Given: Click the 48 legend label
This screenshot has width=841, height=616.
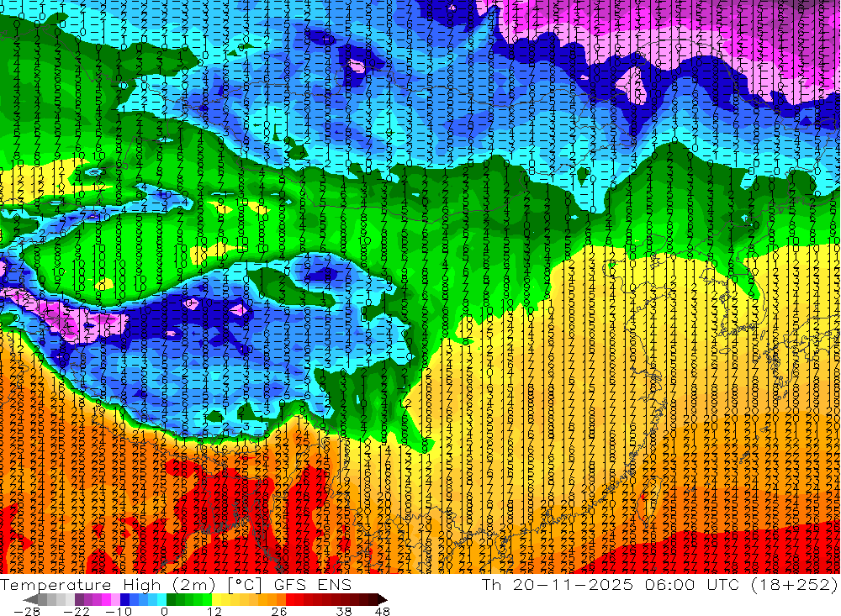Looking at the screenshot, I should [x=382, y=611].
